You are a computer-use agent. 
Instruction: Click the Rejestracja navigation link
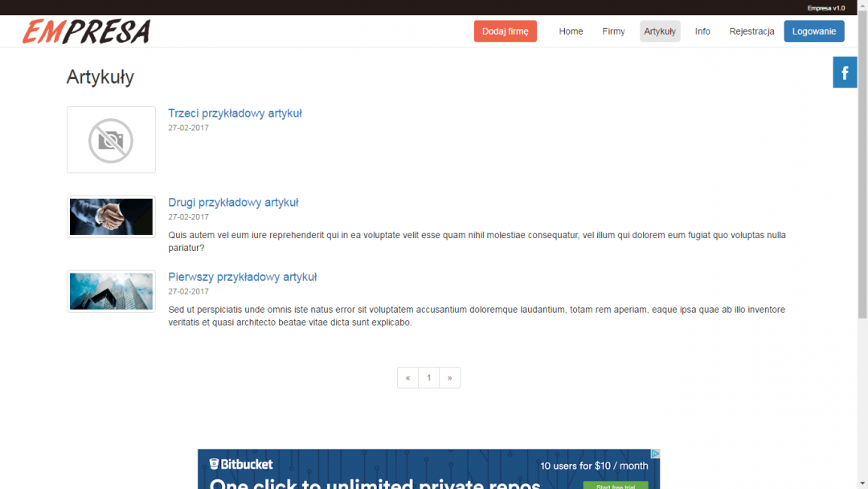pyautogui.click(x=751, y=31)
